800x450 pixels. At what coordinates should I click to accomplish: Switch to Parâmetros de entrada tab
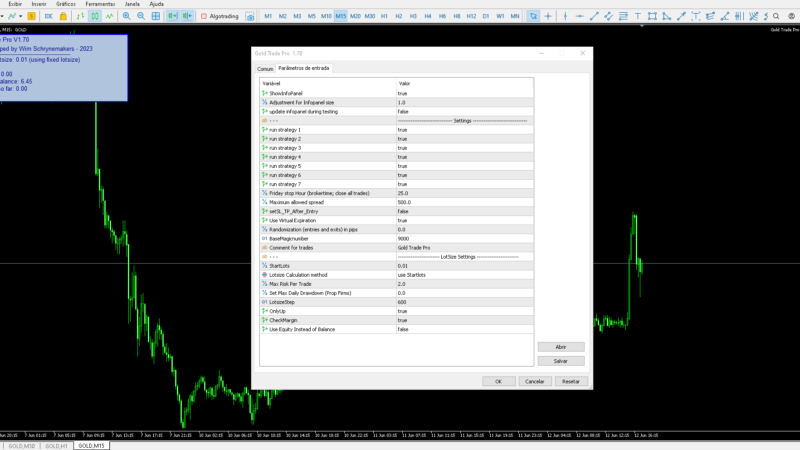coord(304,68)
